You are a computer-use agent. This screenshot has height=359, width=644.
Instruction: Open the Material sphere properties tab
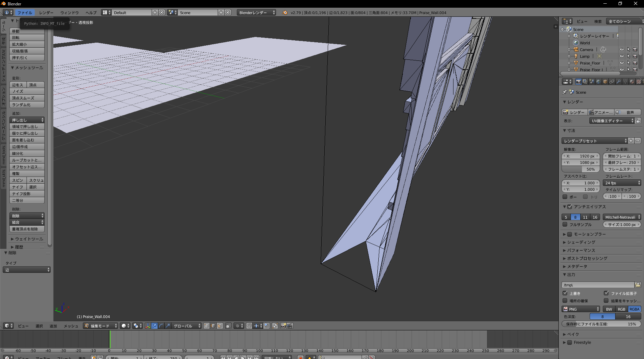(x=632, y=82)
